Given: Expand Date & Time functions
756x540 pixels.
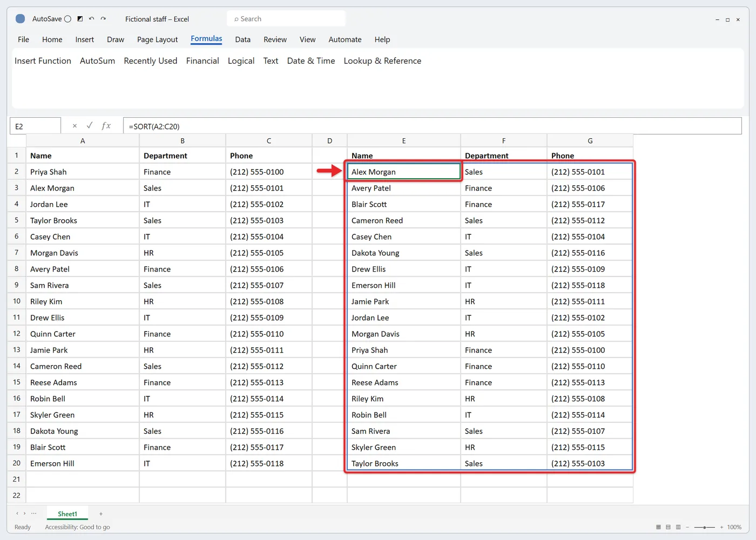Looking at the screenshot, I should (x=311, y=61).
